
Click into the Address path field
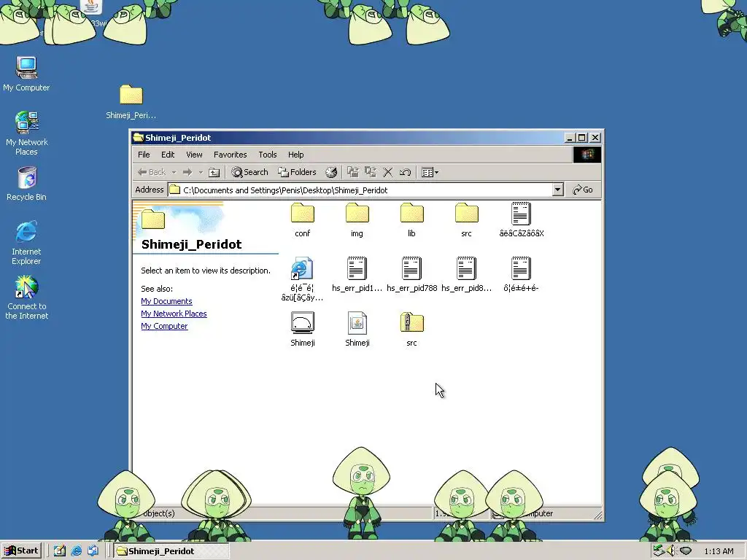360,190
